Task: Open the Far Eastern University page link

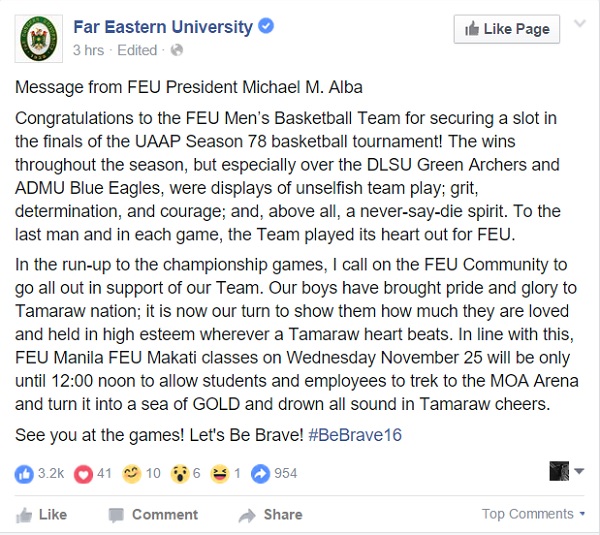Action: pos(163,27)
